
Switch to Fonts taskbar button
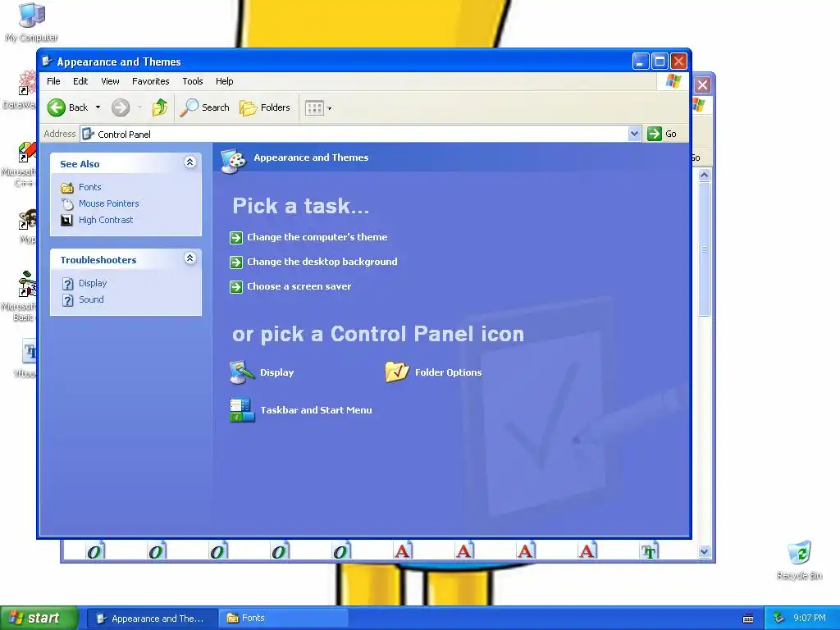click(x=283, y=619)
